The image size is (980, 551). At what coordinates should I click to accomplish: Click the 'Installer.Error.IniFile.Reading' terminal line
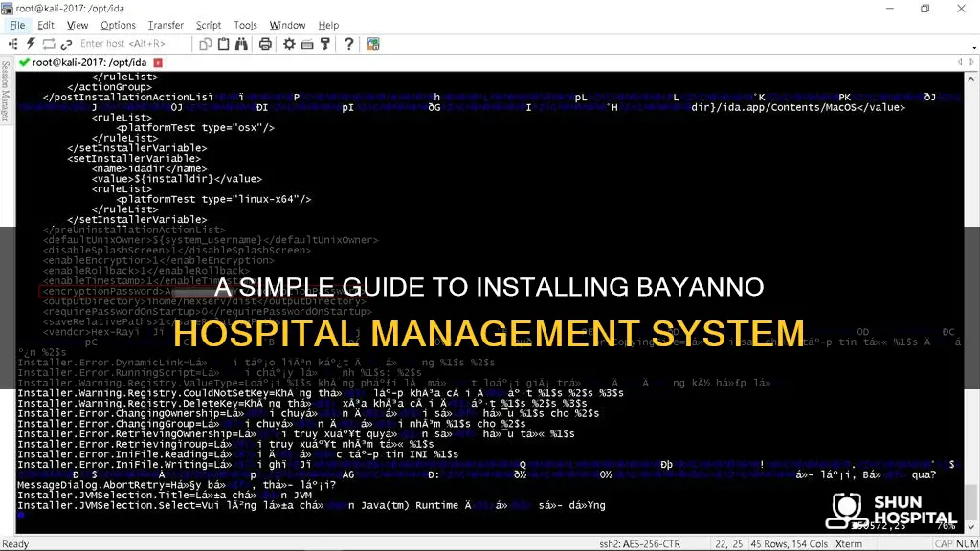237,454
